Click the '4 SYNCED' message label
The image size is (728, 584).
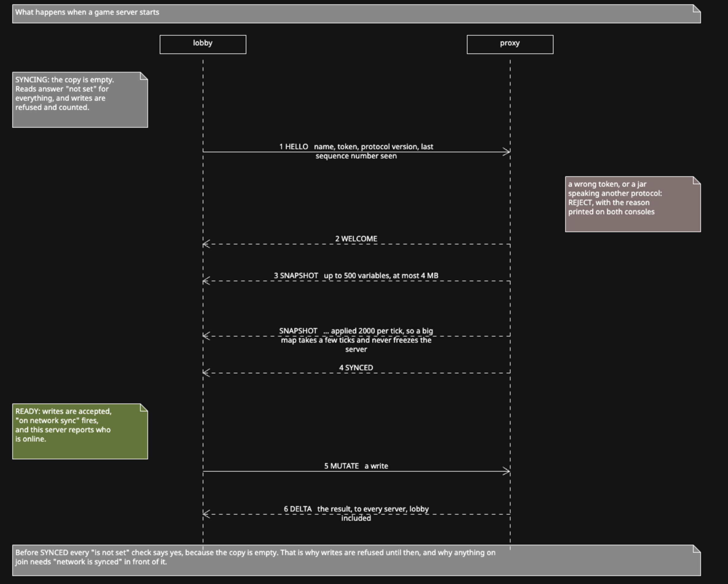[x=356, y=368]
